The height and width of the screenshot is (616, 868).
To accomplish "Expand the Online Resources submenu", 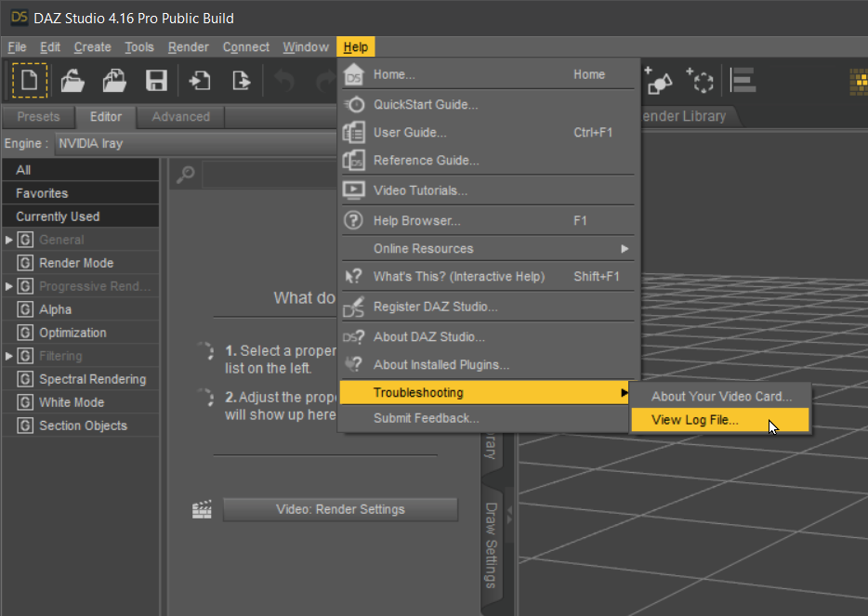I will [488, 248].
